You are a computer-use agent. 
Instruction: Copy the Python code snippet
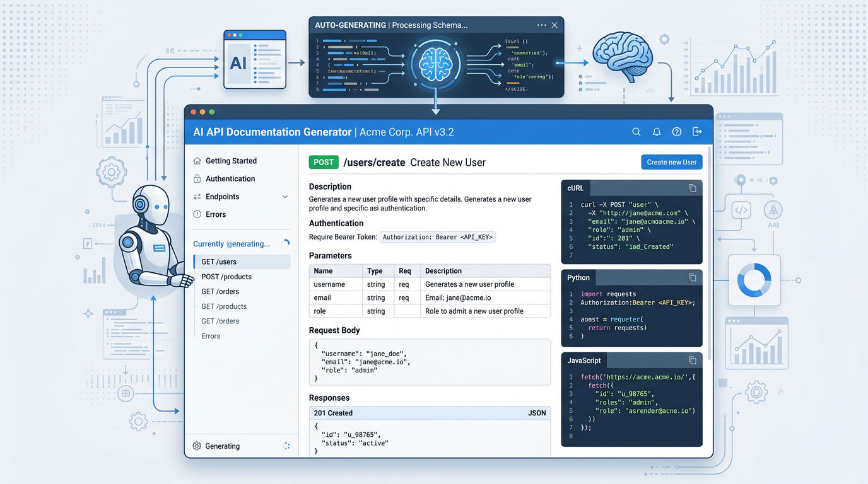click(692, 277)
